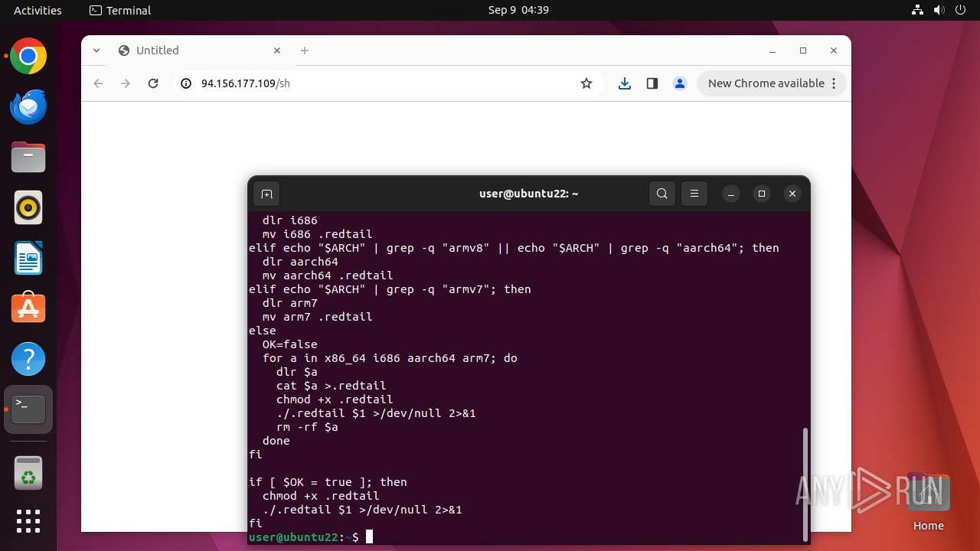Open Chrome's downloads icon
Image resolution: width=980 pixels, height=551 pixels.
(x=625, y=83)
